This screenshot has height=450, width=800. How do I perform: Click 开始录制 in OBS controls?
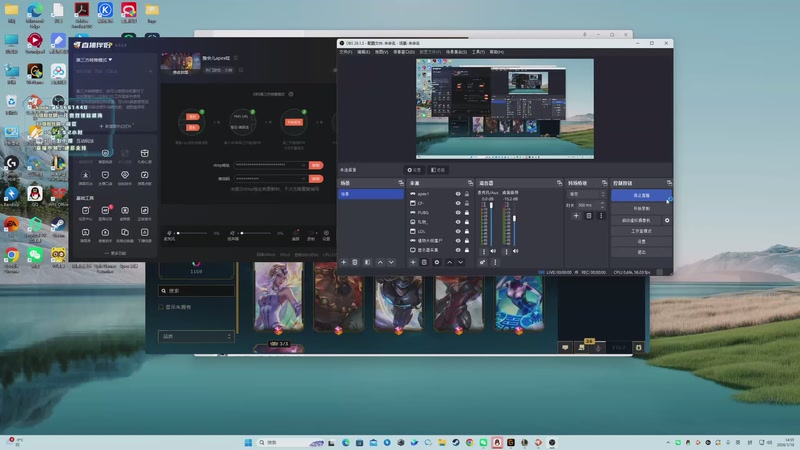click(641, 208)
